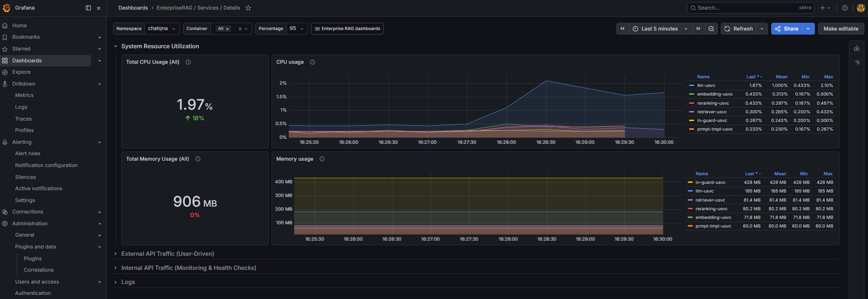Show info for CPU usage panel
Image resolution: width=868 pixels, height=299 pixels.
point(313,62)
